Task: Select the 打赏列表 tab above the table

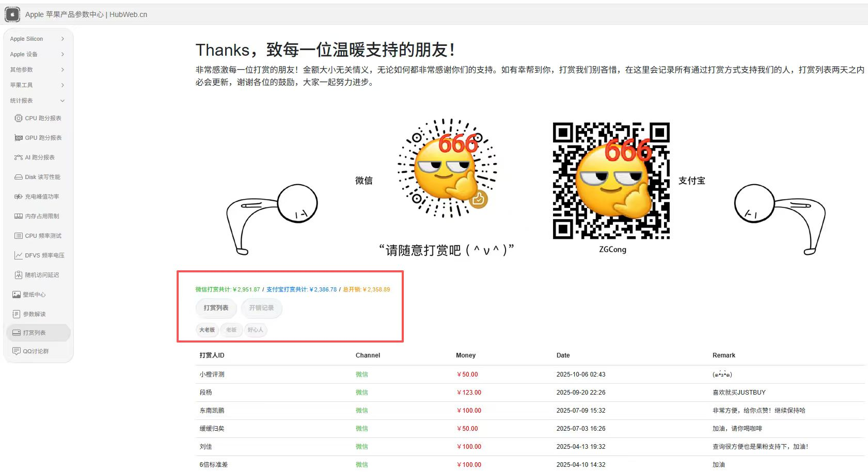Action: coord(216,308)
